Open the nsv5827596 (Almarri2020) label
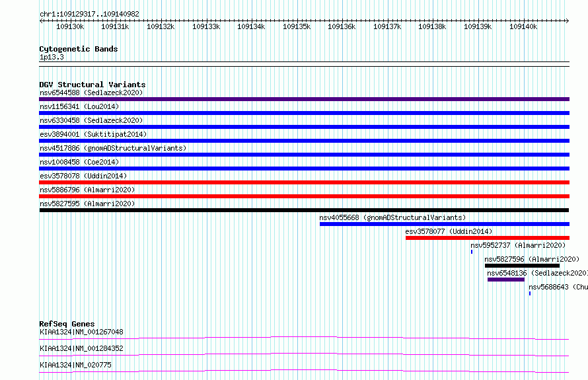Viewport: 588px width, 380px height. [532, 259]
